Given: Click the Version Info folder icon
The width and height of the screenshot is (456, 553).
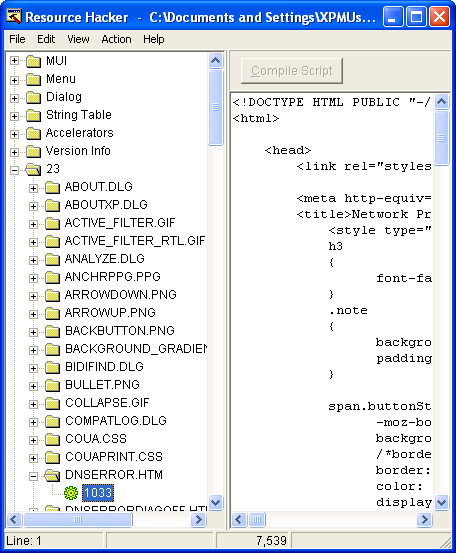Looking at the screenshot, I should [x=34, y=151].
